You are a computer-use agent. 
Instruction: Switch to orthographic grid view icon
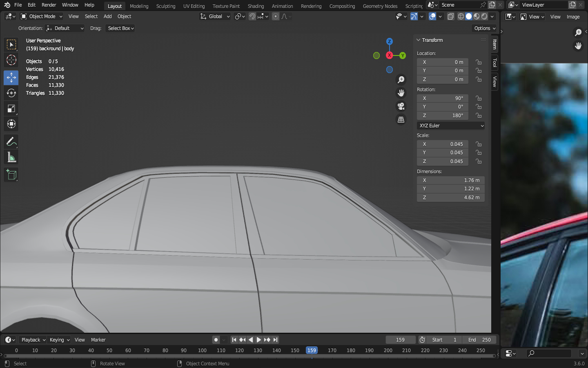(x=401, y=120)
